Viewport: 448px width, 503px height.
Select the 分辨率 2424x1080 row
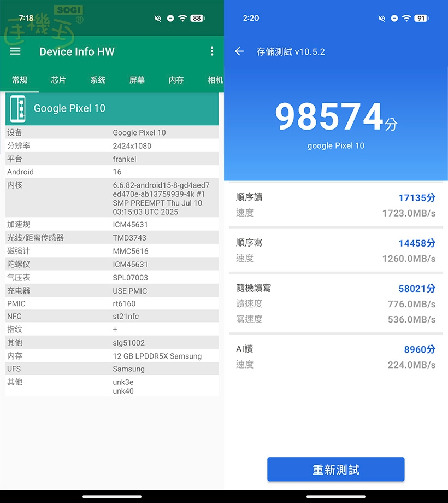[x=112, y=145]
